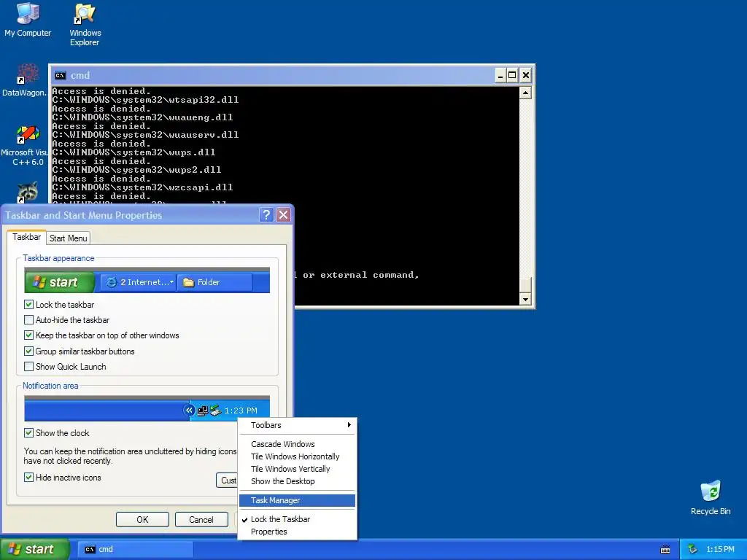Click the cmd scrollbar down arrow
This screenshot has width=747, height=560.
525,299
